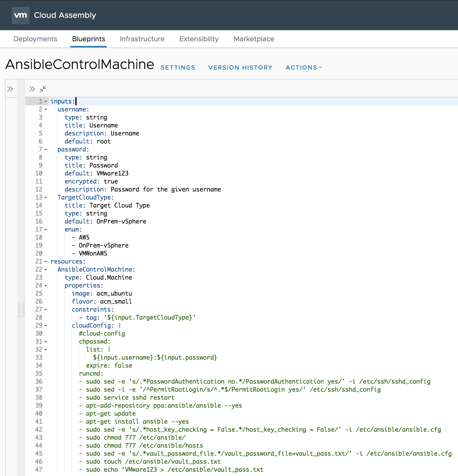This screenshot has width=458, height=476.
Task: Click the 'title: Target Cloud Type' line
Action: click(107, 205)
